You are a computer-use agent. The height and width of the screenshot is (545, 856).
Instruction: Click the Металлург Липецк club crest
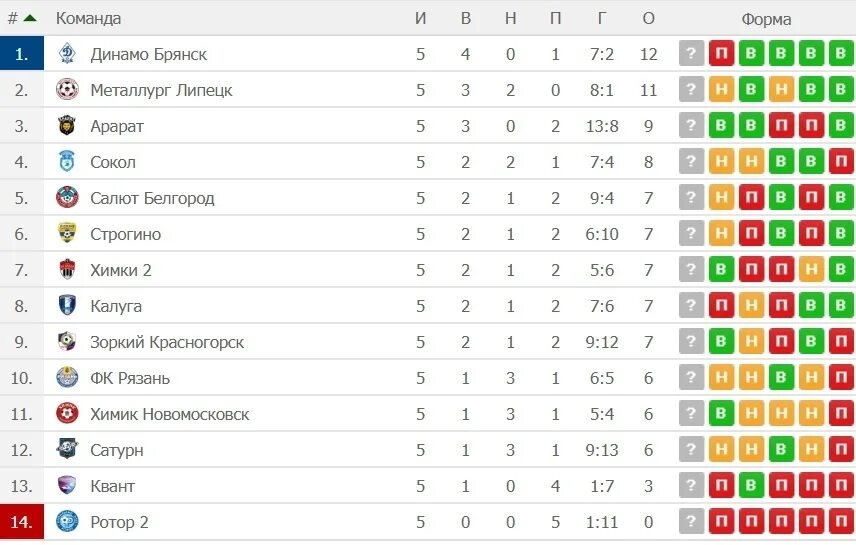point(67,90)
